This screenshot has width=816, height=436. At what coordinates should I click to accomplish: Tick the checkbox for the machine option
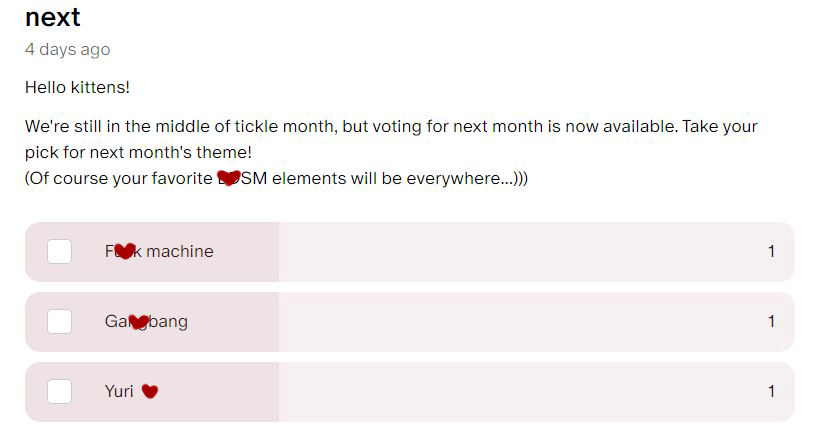point(59,252)
